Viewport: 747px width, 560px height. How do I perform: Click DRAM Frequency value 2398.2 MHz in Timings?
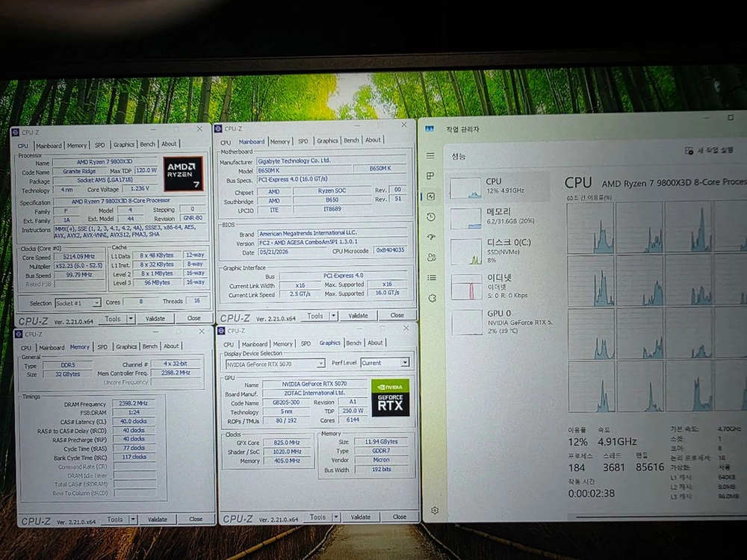tap(134, 403)
